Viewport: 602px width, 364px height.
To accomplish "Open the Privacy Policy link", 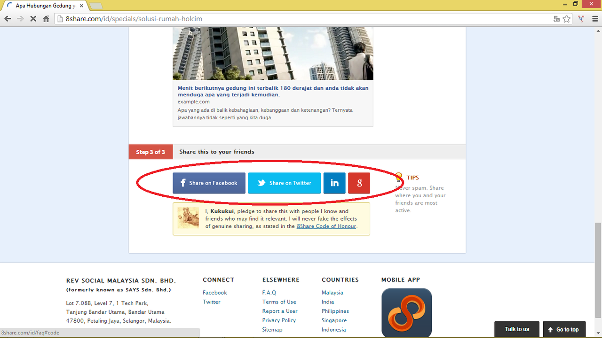I will 279,320.
